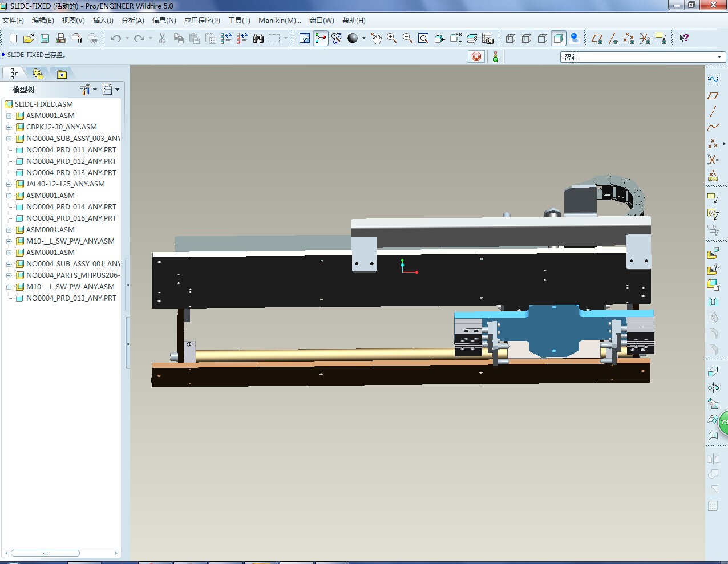Click the Copy icon in toolbar

tap(179, 38)
